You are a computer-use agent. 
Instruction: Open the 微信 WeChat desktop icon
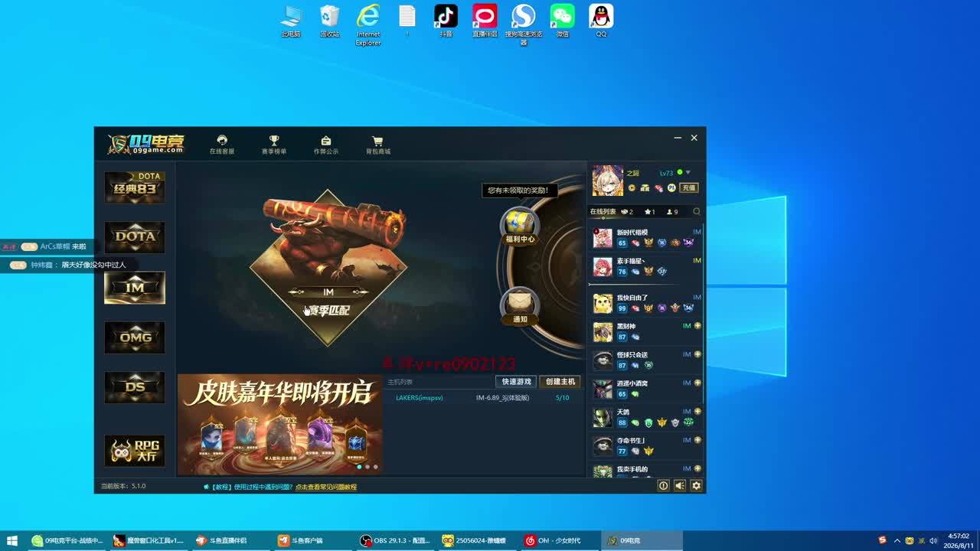(x=563, y=21)
